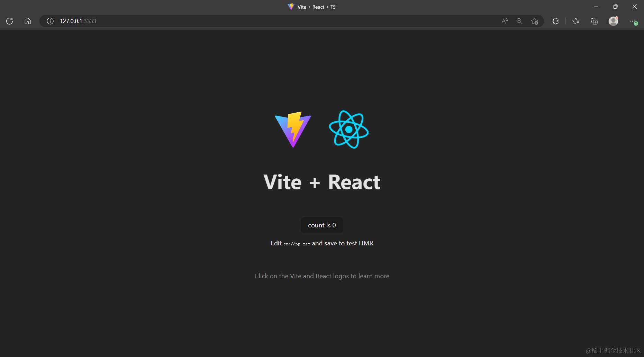Reload the page with the refresh icon
The height and width of the screenshot is (357, 644).
(x=10, y=21)
